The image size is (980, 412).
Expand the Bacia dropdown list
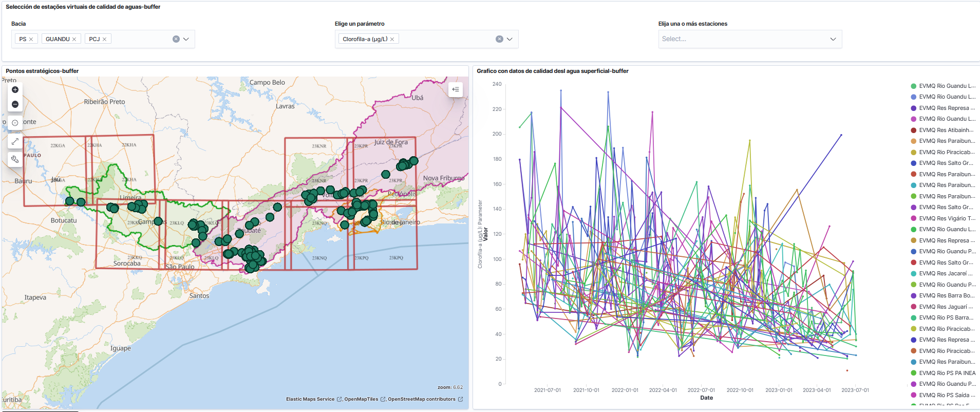(x=186, y=39)
